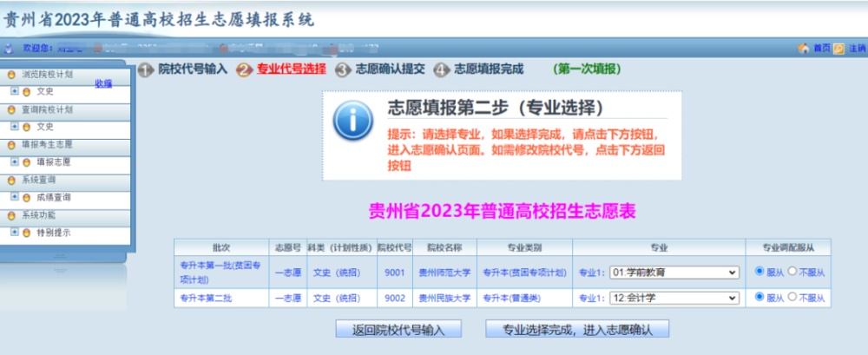Click the blue info icon in the tip box
The width and height of the screenshot is (868, 355).
(352, 120)
